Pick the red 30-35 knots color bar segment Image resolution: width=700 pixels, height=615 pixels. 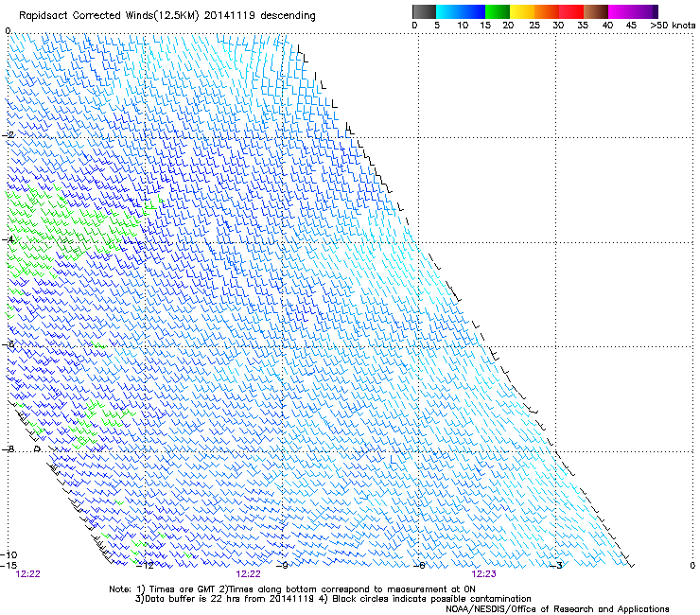tap(571, 11)
